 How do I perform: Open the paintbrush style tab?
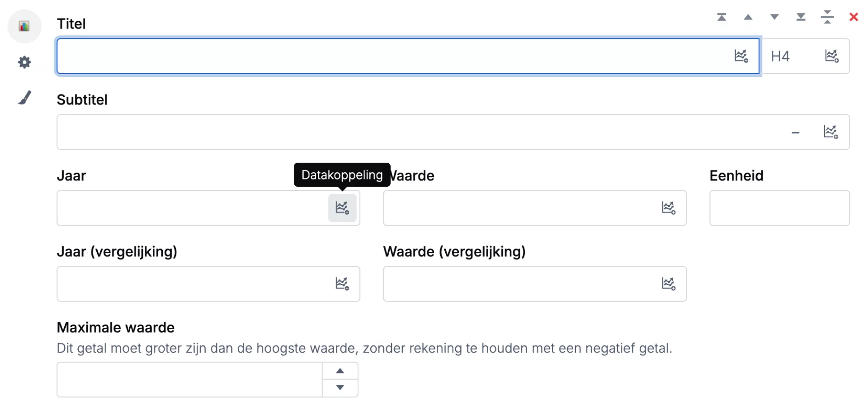(24, 98)
